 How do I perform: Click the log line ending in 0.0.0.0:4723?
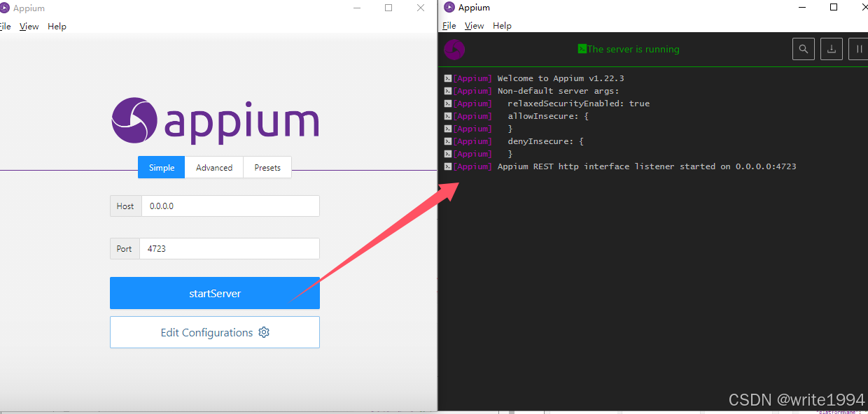[x=647, y=166]
